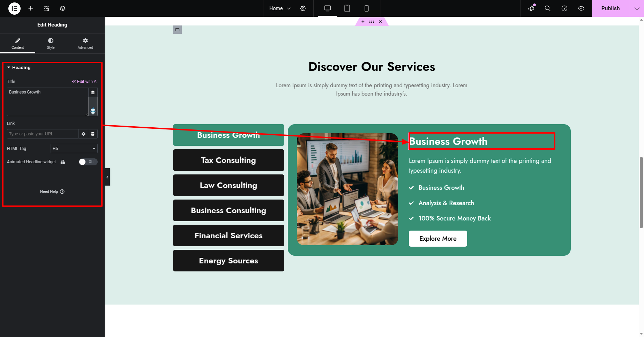The image size is (644, 337).
Task: Select the Business Growth tab
Action: tap(229, 135)
